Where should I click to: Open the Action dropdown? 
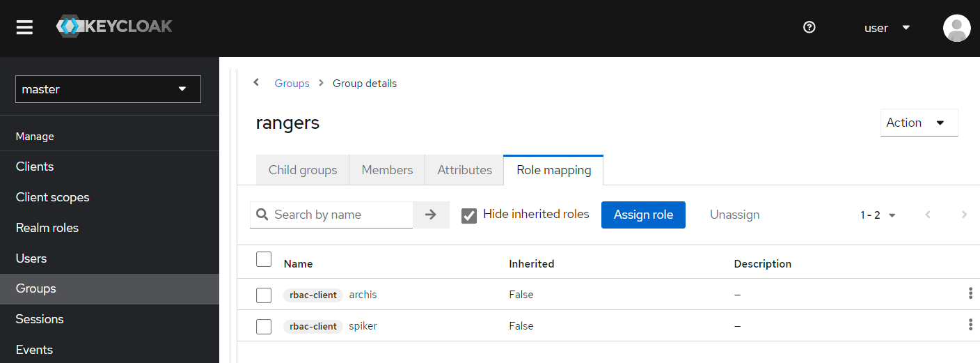point(919,123)
